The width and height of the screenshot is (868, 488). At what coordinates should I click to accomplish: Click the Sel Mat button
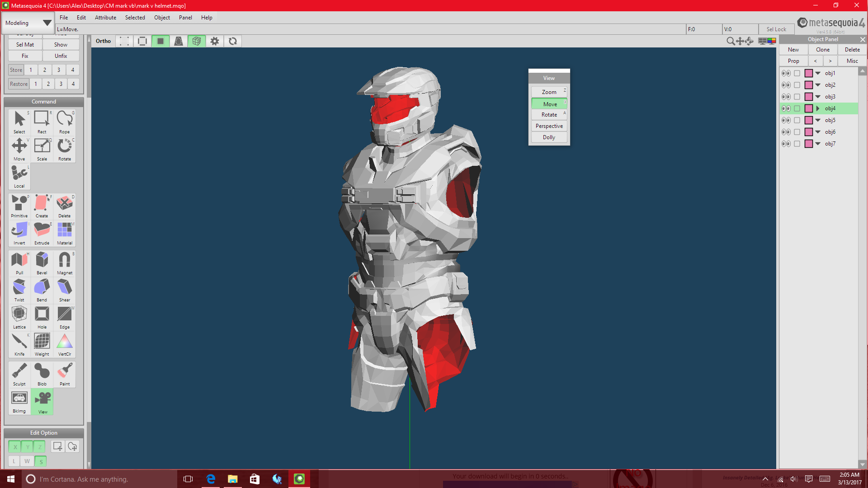tap(25, 45)
